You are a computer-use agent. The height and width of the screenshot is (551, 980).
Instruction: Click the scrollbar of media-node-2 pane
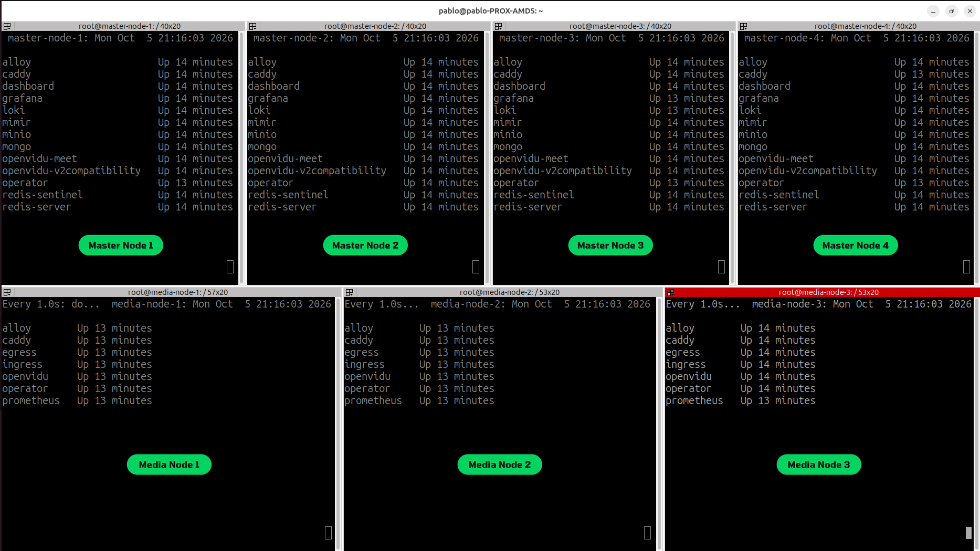click(660, 423)
